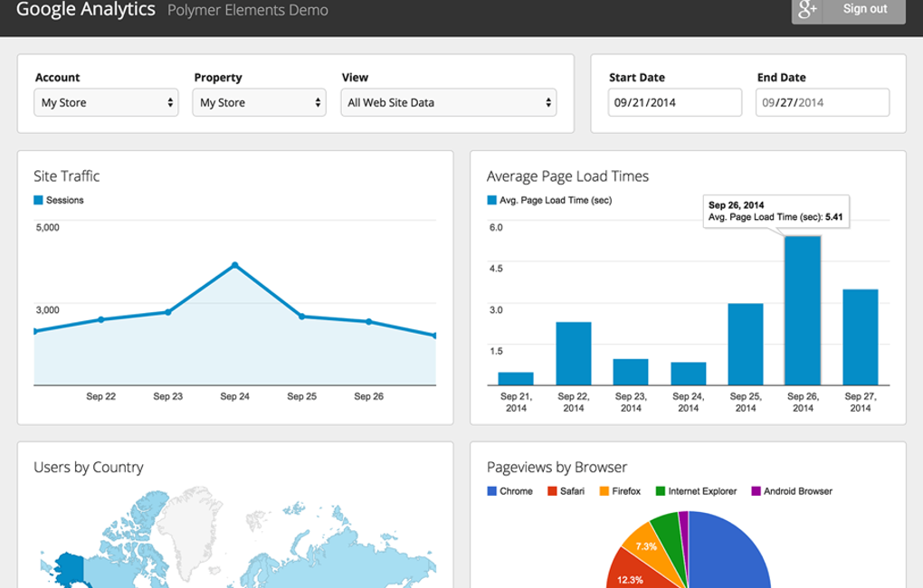Click the Sep 26 page load bar
The width and height of the screenshot is (923, 588).
coord(803,311)
